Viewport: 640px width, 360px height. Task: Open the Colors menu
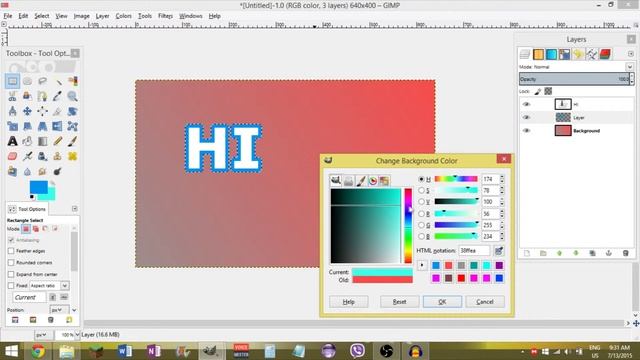pyautogui.click(x=123, y=16)
